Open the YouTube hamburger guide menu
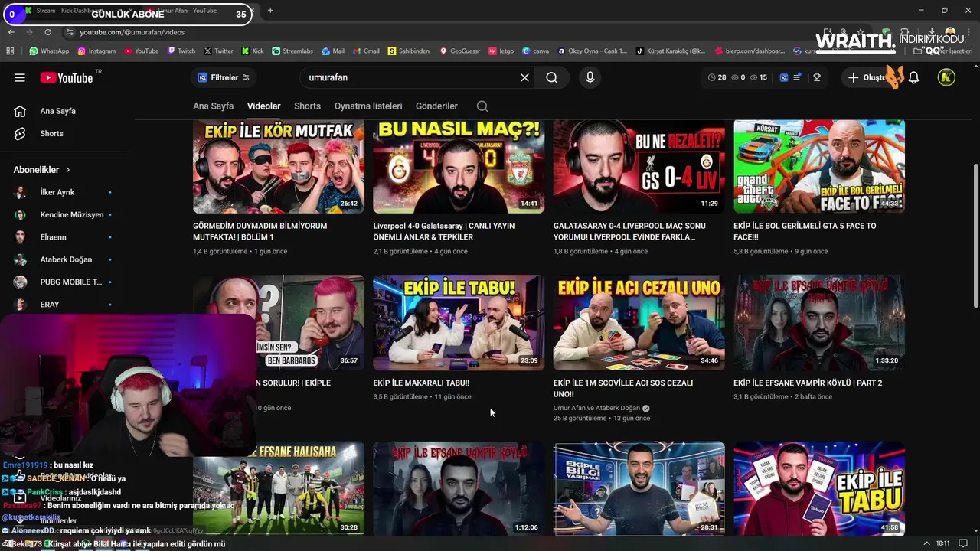The image size is (980, 551). pos(20,77)
